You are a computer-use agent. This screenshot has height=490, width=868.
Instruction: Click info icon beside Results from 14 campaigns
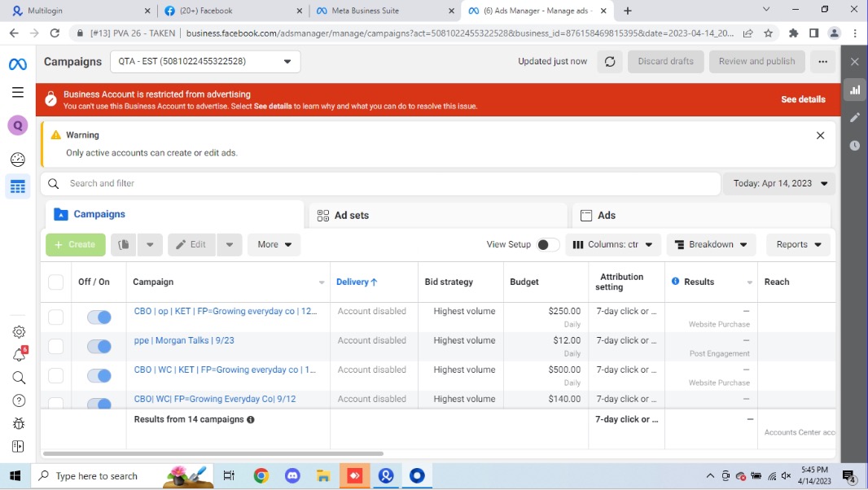(251, 420)
